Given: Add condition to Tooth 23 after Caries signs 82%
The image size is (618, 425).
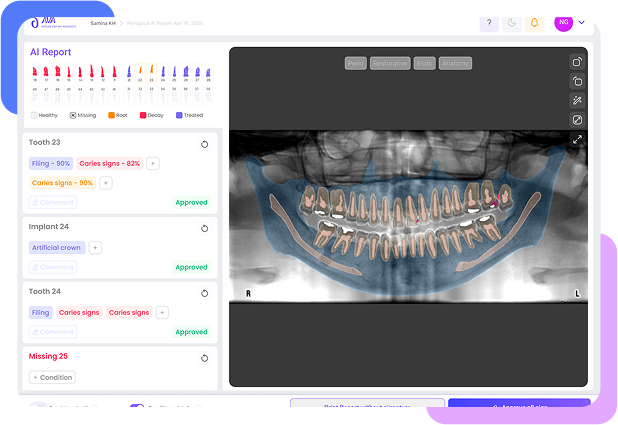Looking at the screenshot, I should click(x=153, y=163).
